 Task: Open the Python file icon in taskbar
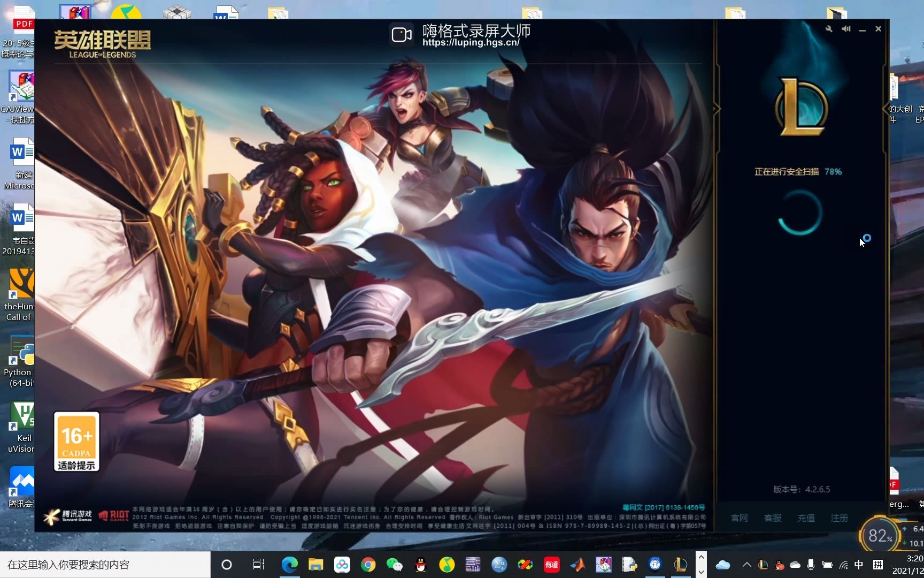click(x=630, y=565)
